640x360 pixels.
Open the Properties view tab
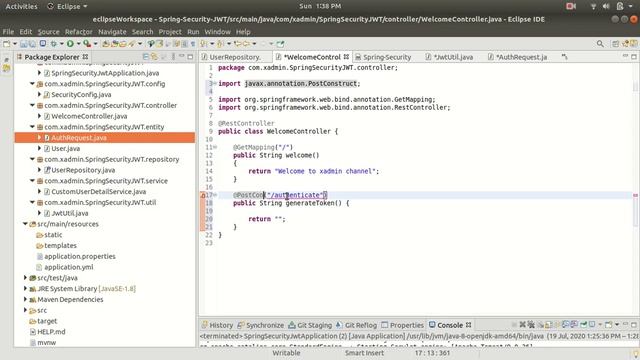click(403, 325)
